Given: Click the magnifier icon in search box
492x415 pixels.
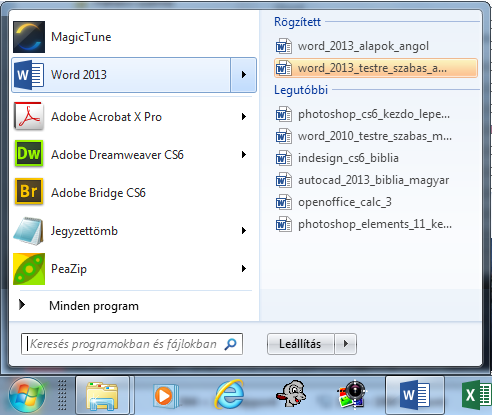Looking at the screenshot, I should 230,344.
